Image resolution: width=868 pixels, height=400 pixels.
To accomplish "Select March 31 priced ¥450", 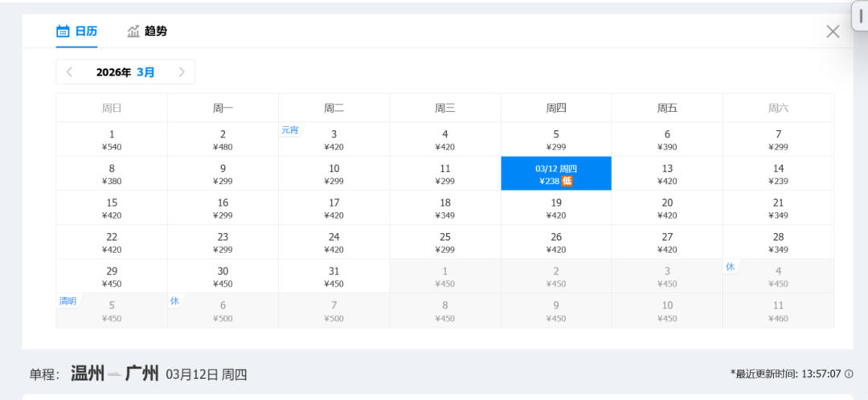I will (334, 276).
